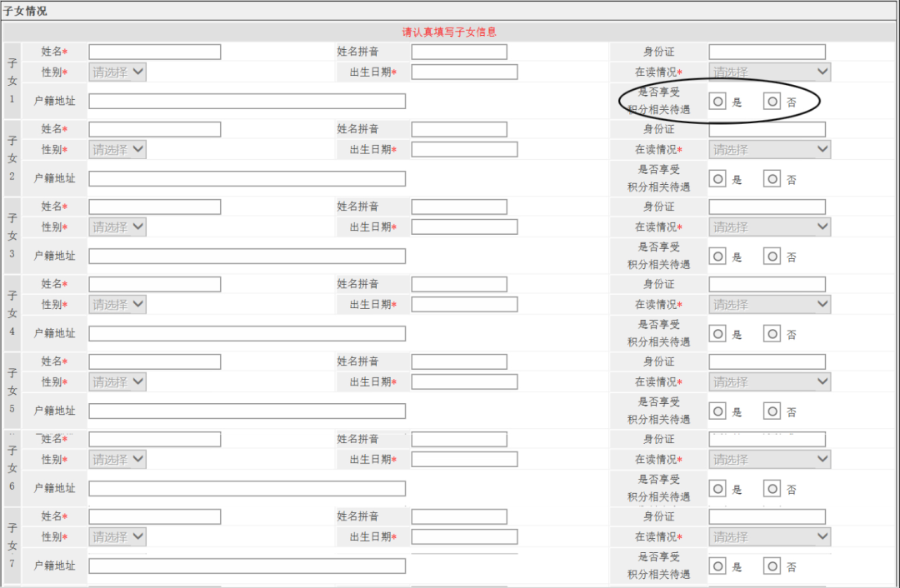Choose 是 for 子女6 积分相关待遇
Image resolution: width=900 pixels, height=588 pixels.
click(x=717, y=489)
